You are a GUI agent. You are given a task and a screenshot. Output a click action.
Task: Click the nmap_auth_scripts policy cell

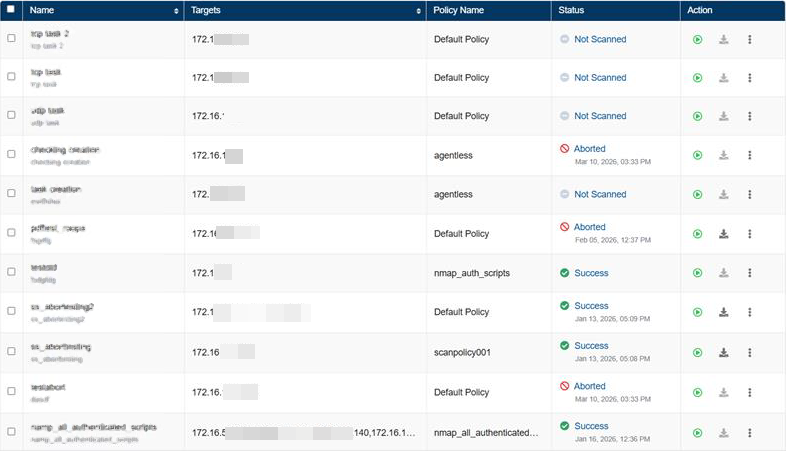[472, 273]
